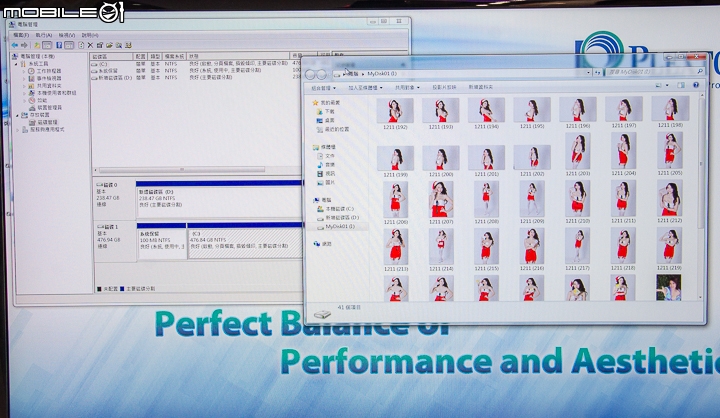This screenshot has height=418, width=720.
Task: Expand the 工作排程器 tree node
Action: coord(24,71)
